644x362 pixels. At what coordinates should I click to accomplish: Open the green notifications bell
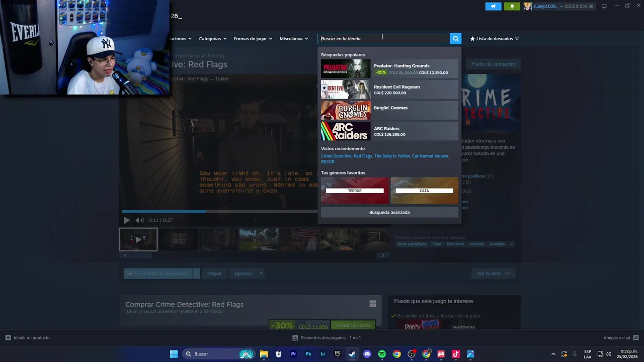512,6
